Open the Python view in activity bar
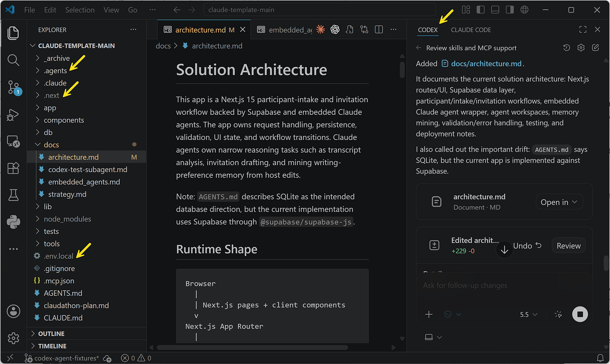This screenshot has width=610, height=364. coord(13,222)
